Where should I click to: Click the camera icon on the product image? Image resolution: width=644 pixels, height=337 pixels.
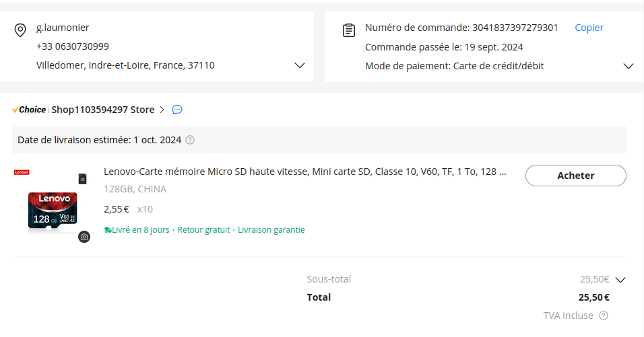click(84, 236)
